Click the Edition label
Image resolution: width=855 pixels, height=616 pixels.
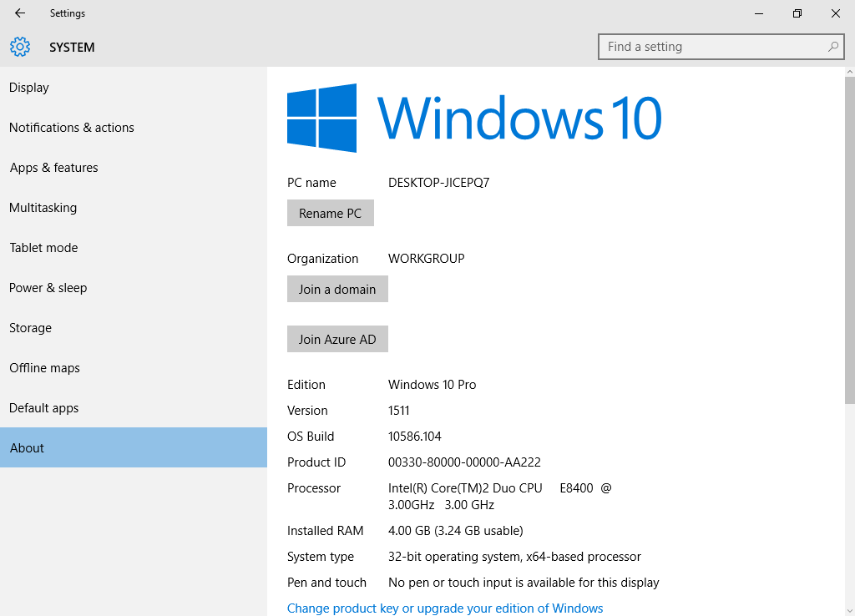[306, 384]
